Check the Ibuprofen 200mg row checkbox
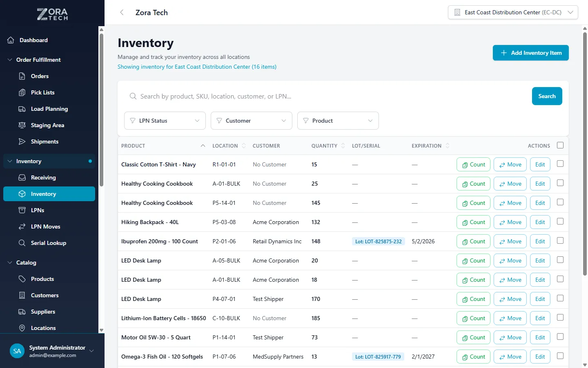The image size is (588, 368). [560, 241]
